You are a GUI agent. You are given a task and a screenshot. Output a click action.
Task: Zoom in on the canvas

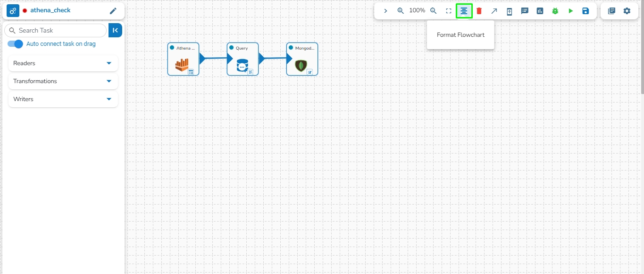pyautogui.click(x=401, y=11)
